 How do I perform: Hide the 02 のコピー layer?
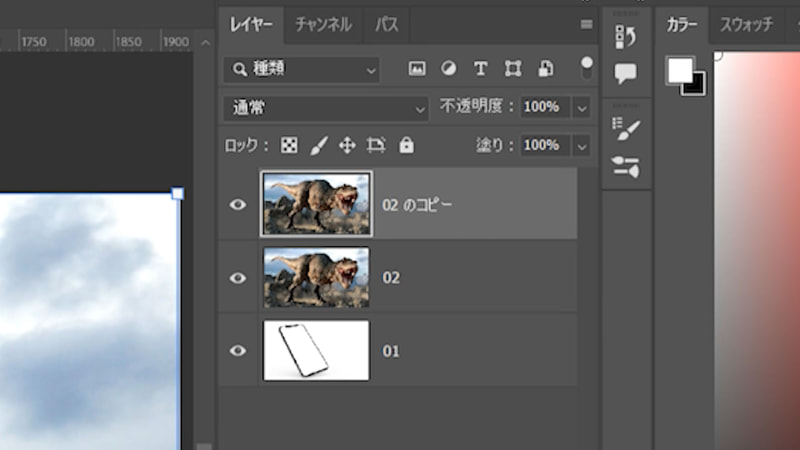click(238, 205)
